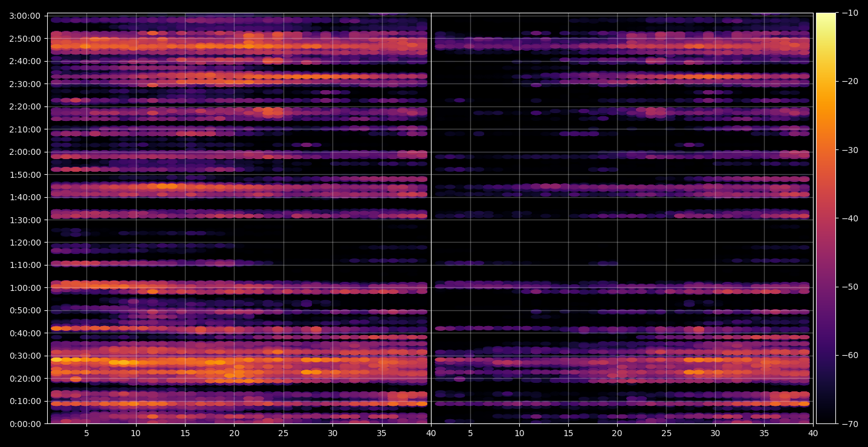The image size is (868, 447).
Task: Click the 1:30:00 y-axis time label
Action: pos(25,220)
